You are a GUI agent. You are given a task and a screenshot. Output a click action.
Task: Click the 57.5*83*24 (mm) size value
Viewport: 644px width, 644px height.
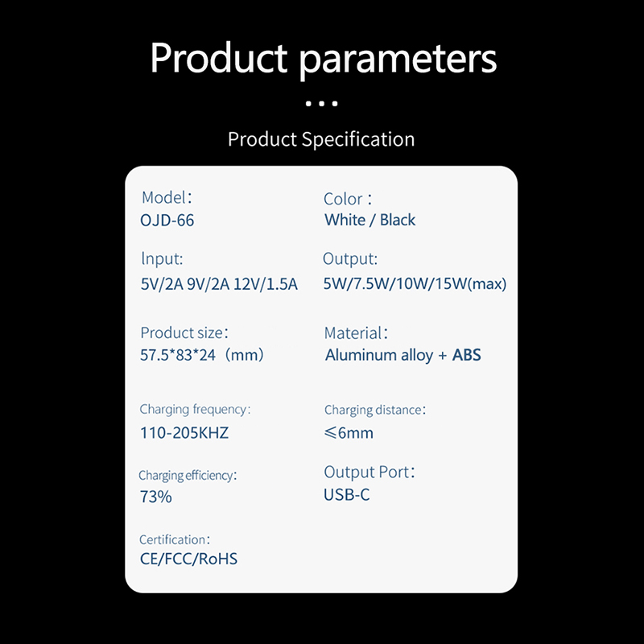pos(202,355)
